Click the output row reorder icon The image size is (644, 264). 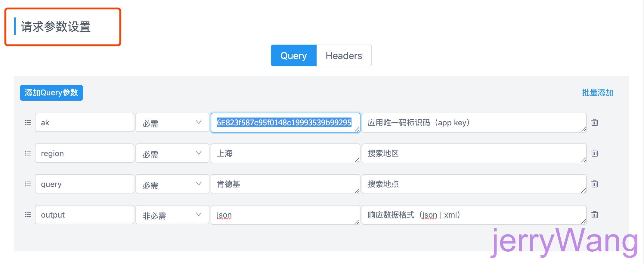coord(28,215)
